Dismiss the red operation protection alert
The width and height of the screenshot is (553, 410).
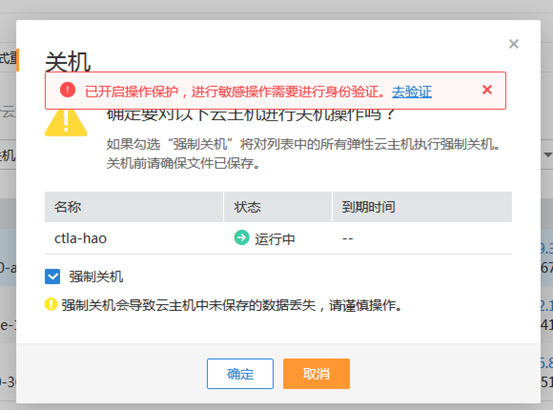(x=487, y=90)
